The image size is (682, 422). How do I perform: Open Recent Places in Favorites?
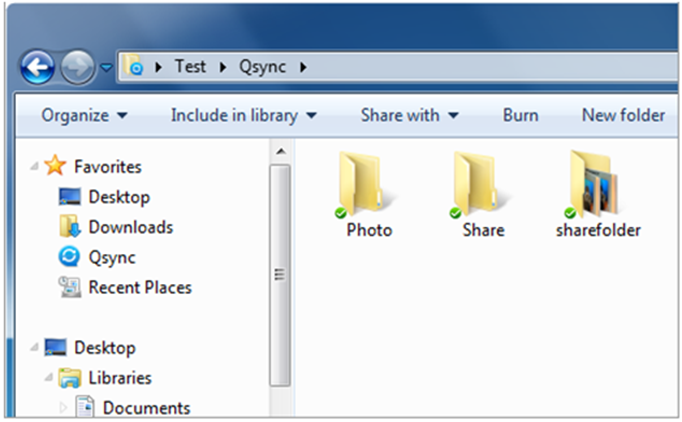140,288
